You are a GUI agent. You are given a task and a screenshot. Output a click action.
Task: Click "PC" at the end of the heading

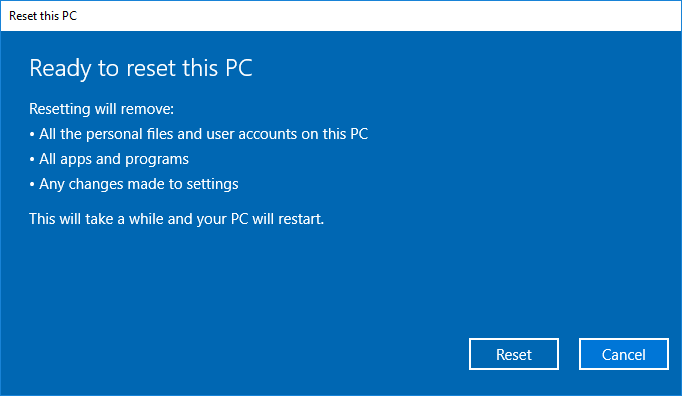[239, 68]
